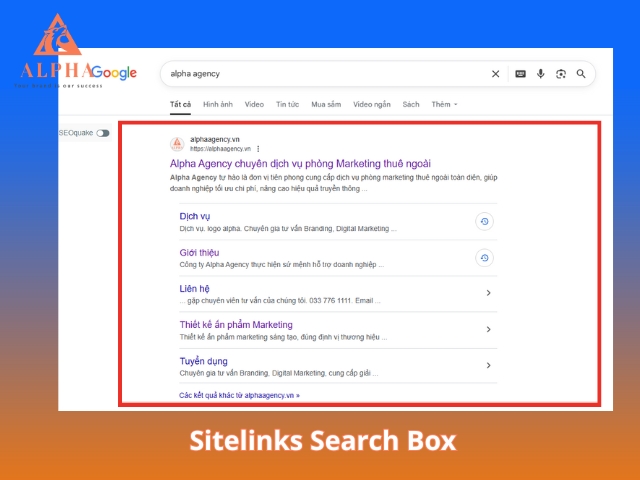Switch to the Sách tab

pyautogui.click(x=411, y=104)
